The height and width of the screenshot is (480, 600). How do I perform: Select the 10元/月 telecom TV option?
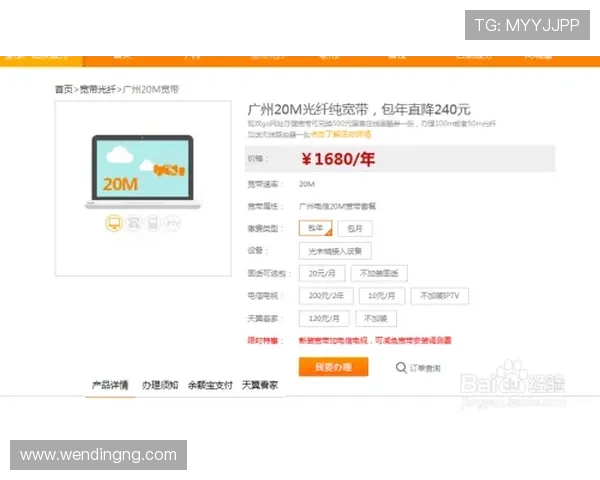click(x=382, y=296)
